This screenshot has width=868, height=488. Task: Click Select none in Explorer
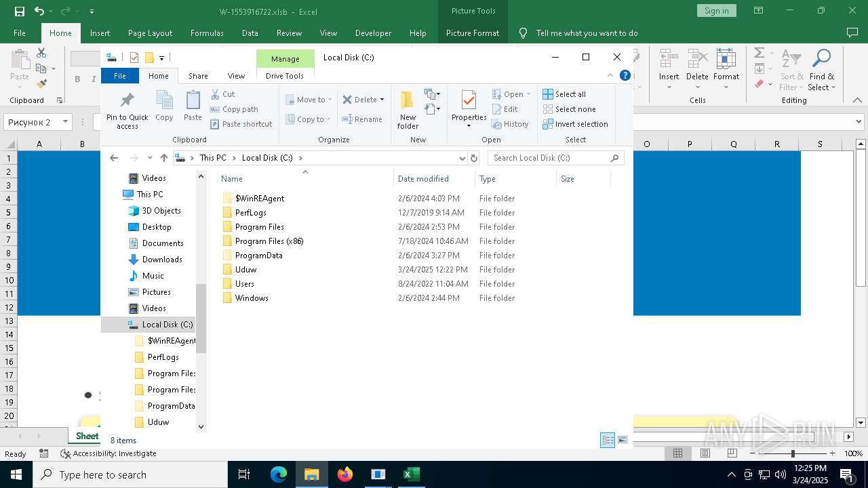click(x=569, y=109)
